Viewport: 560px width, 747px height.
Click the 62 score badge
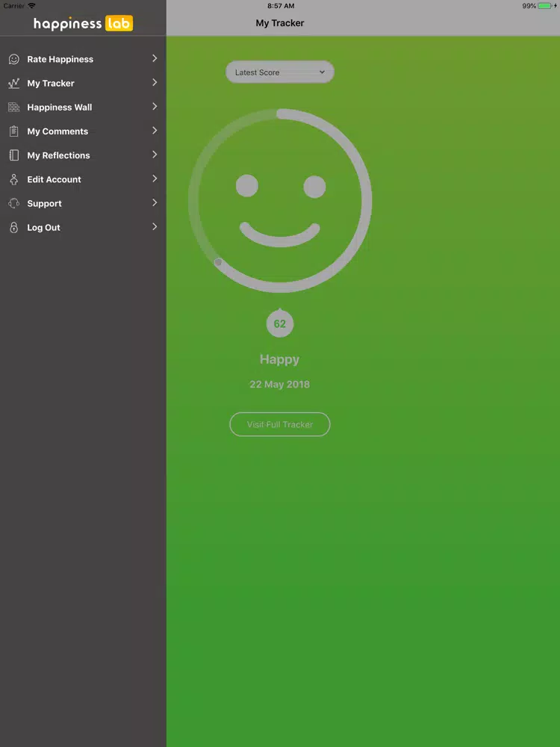280,324
